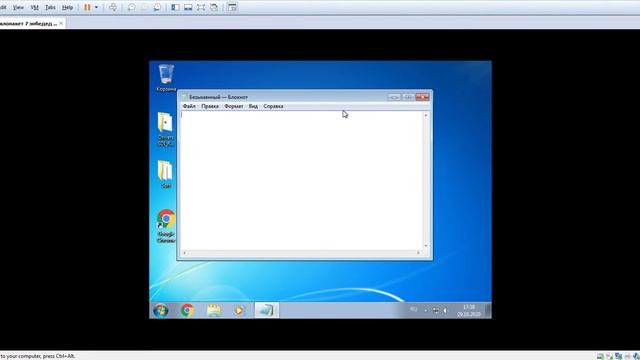Click the console view icon in toolbar

pyautogui.click(x=232, y=7)
